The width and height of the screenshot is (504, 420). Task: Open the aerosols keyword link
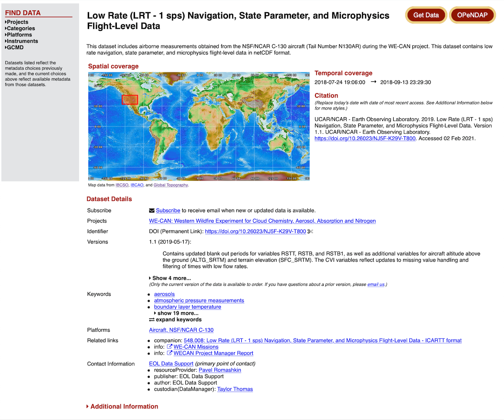click(164, 294)
